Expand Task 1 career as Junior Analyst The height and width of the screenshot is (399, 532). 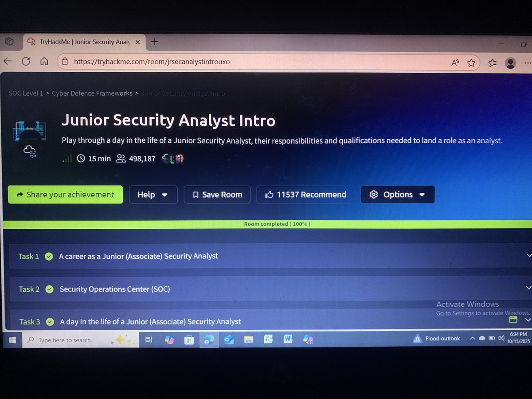tap(271, 256)
